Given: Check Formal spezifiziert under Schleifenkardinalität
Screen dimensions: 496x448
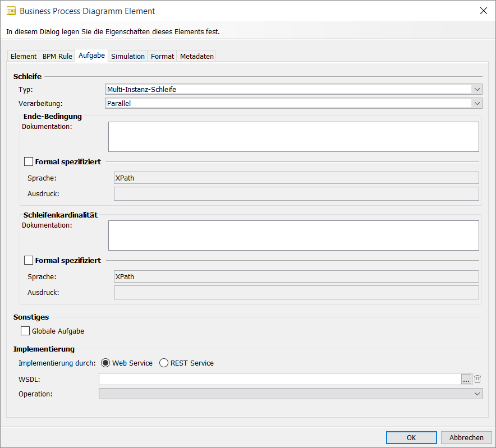Looking at the screenshot, I should (29, 260).
